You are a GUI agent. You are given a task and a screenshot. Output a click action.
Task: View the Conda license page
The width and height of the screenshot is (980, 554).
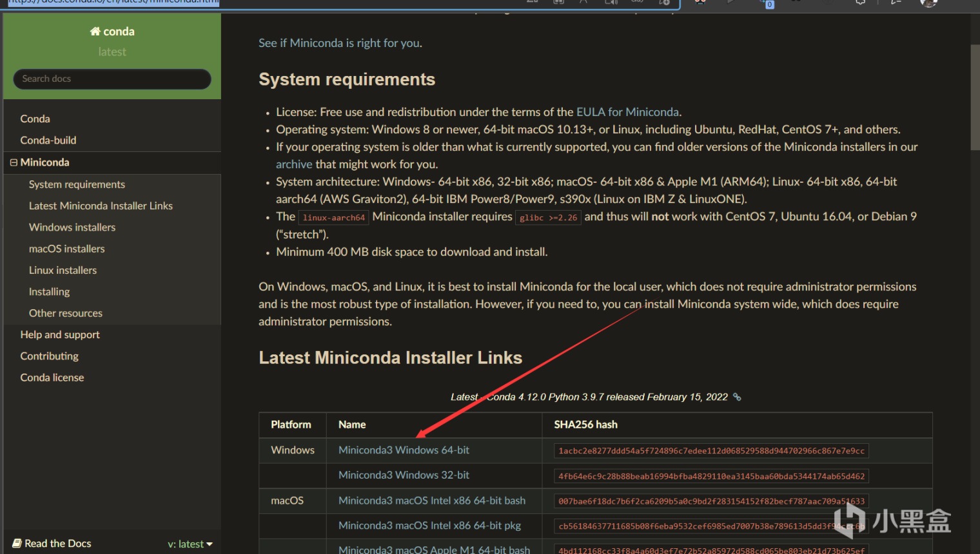52,377
